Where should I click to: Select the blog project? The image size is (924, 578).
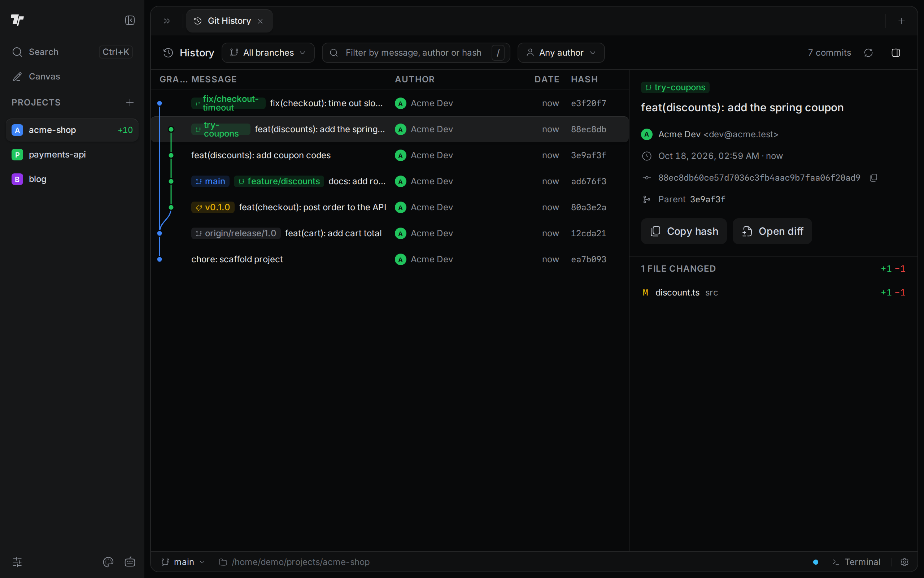coord(72,179)
